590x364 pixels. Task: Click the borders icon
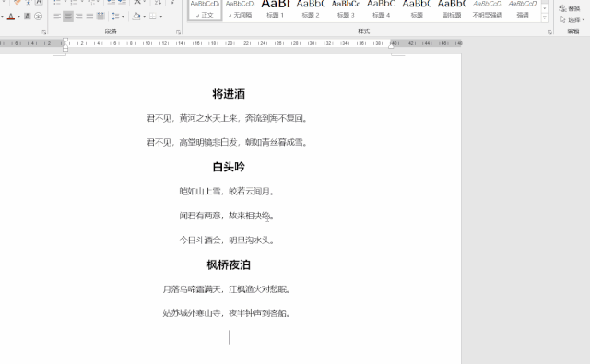point(153,17)
